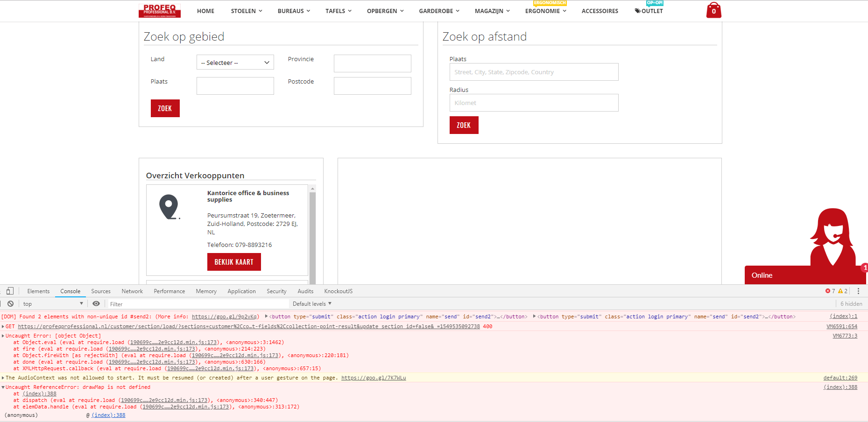Click the Profeq Professional logo
The width and height of the screenshot is (868, 422).
click(x=159, y=10)
